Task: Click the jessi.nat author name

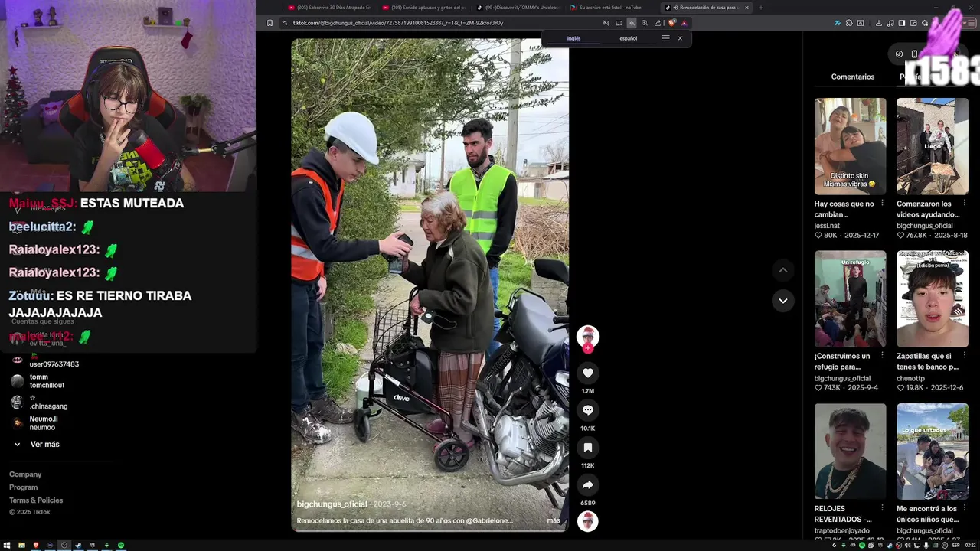Action: pos(827,226)
